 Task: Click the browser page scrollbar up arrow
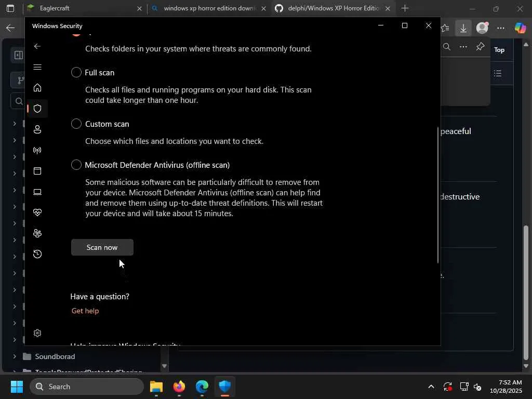(x=526, y=45)
